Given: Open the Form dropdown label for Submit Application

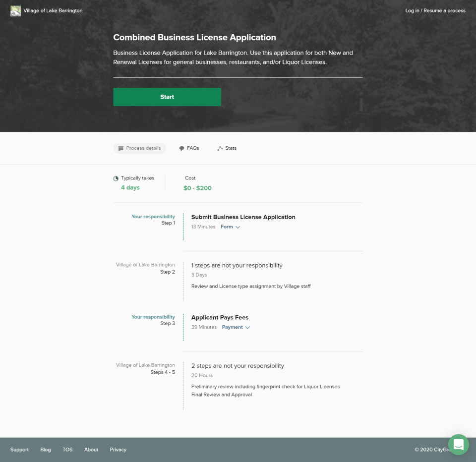Looking at the screenshot, I should coord(227,227).
